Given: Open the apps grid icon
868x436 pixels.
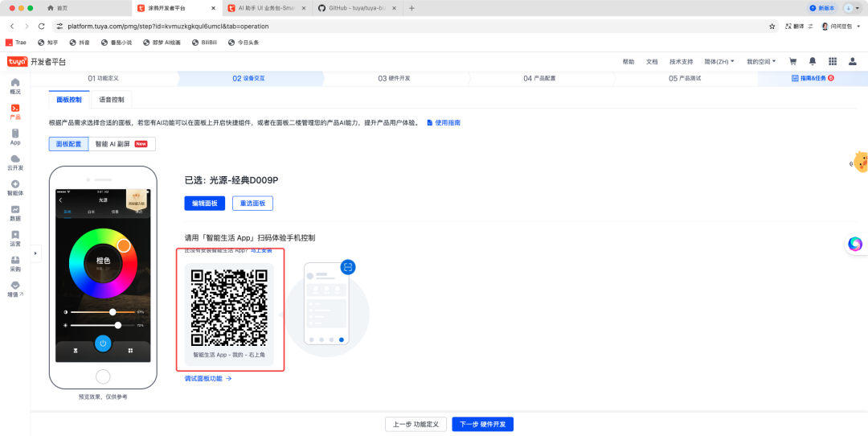Looking at the screenshot, I should 832,61.
